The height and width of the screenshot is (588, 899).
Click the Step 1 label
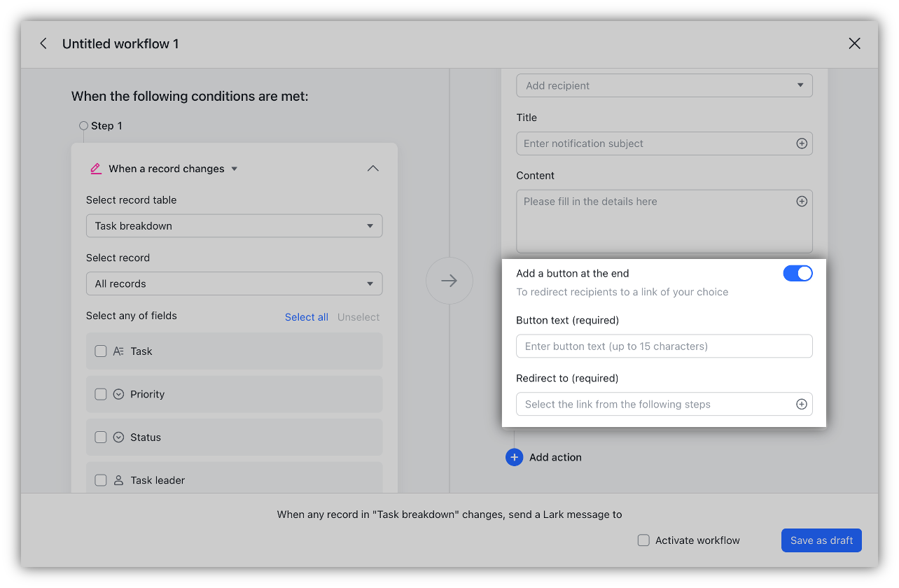tap(106, 126)
